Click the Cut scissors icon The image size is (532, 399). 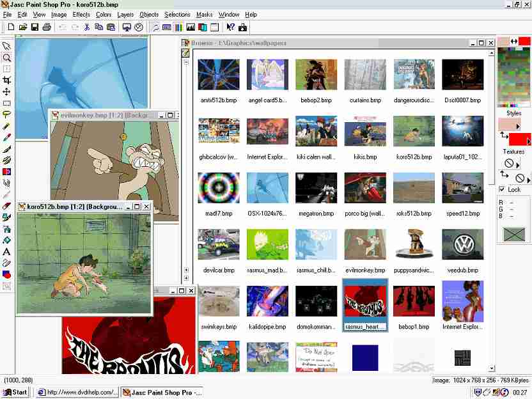tap(87, 27)
